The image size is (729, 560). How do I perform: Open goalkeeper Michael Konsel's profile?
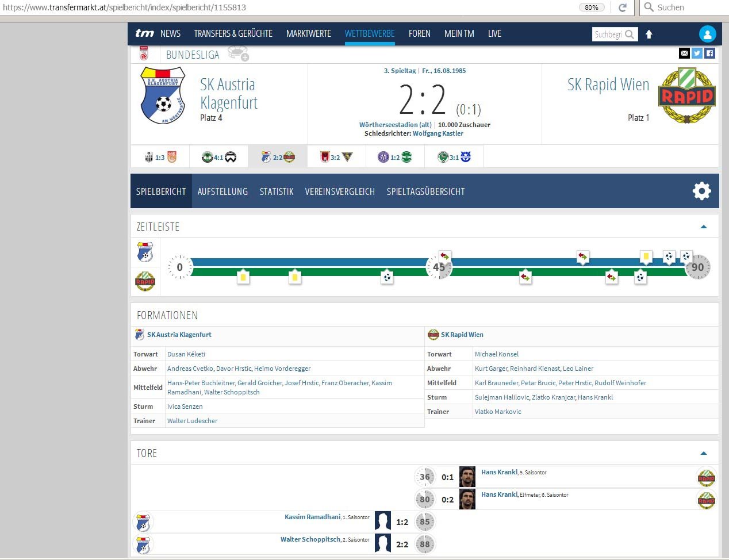tap(497, 354)
